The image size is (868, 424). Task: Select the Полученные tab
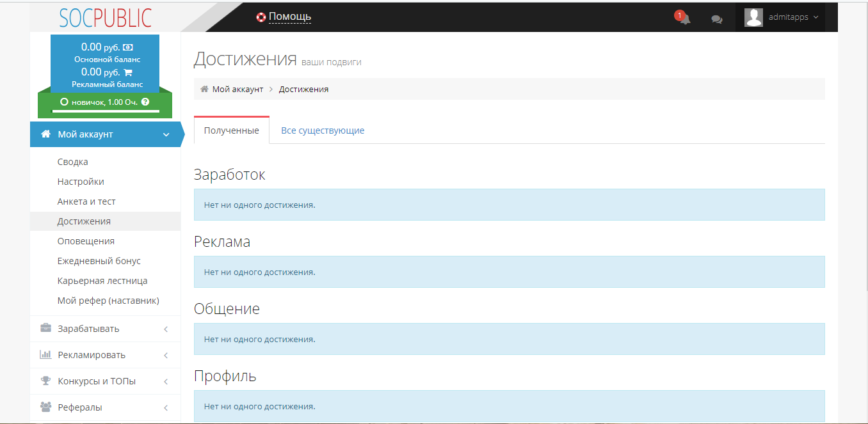231,130
